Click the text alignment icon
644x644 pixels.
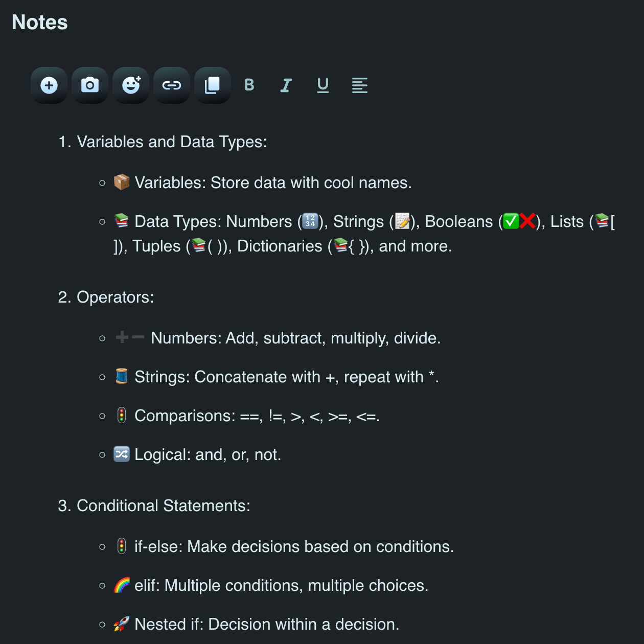click(360, 85)
